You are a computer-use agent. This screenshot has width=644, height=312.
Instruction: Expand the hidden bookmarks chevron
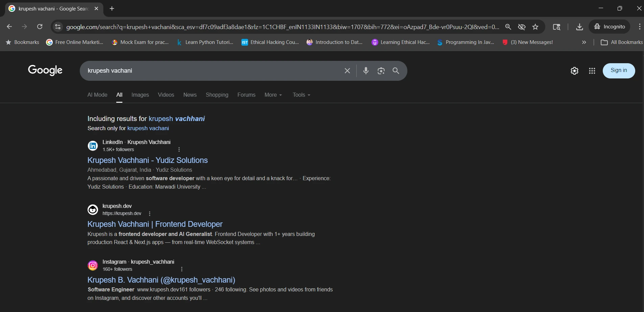(584, 42)
